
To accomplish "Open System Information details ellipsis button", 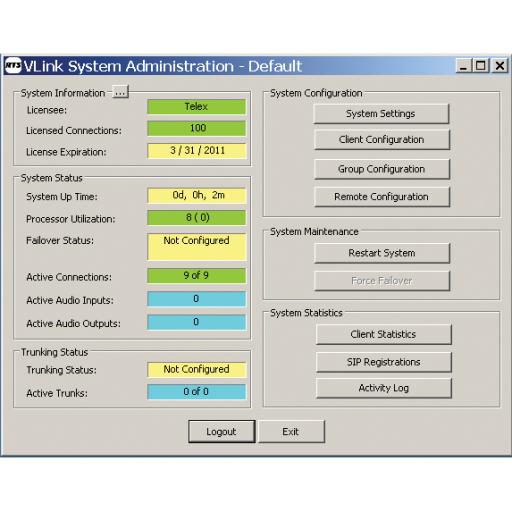I will (x=120, y=92).
